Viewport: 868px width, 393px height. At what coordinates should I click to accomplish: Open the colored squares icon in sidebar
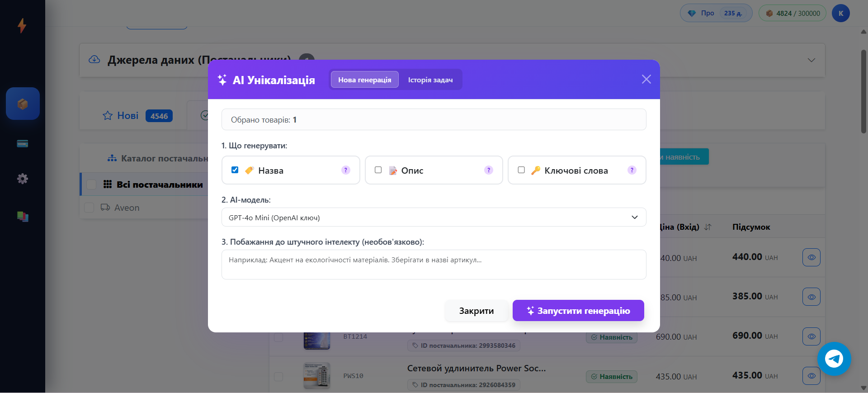23,217
